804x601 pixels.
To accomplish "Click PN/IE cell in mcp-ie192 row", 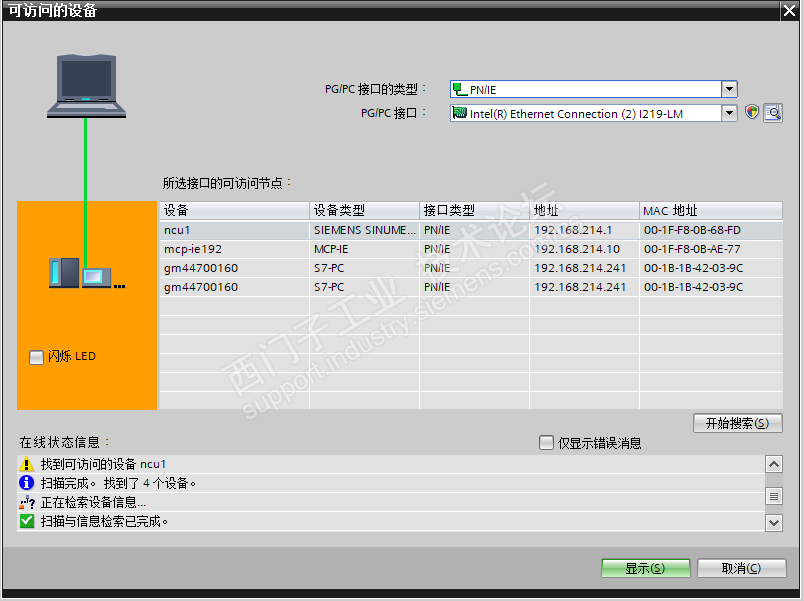I will click(x=474, y=249).
